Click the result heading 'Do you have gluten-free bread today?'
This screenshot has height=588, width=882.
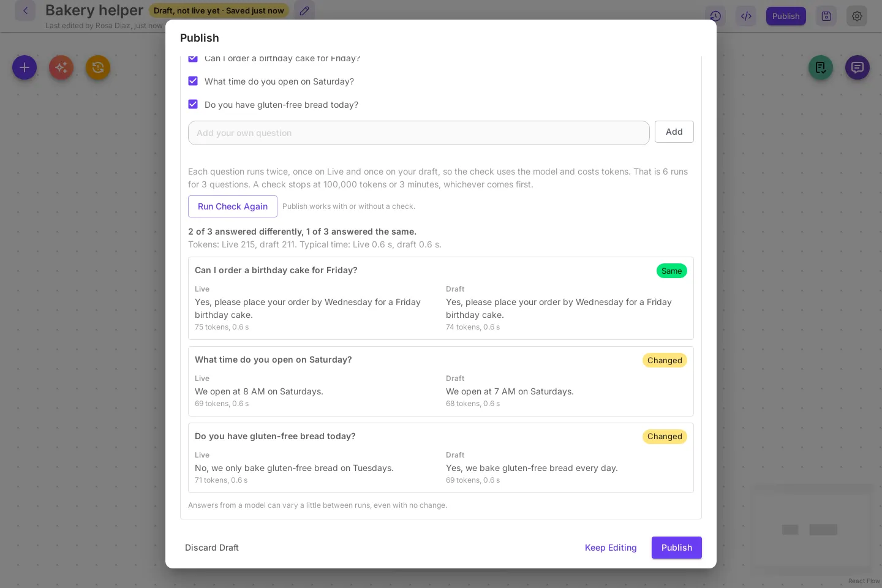[x=275, y=436]
